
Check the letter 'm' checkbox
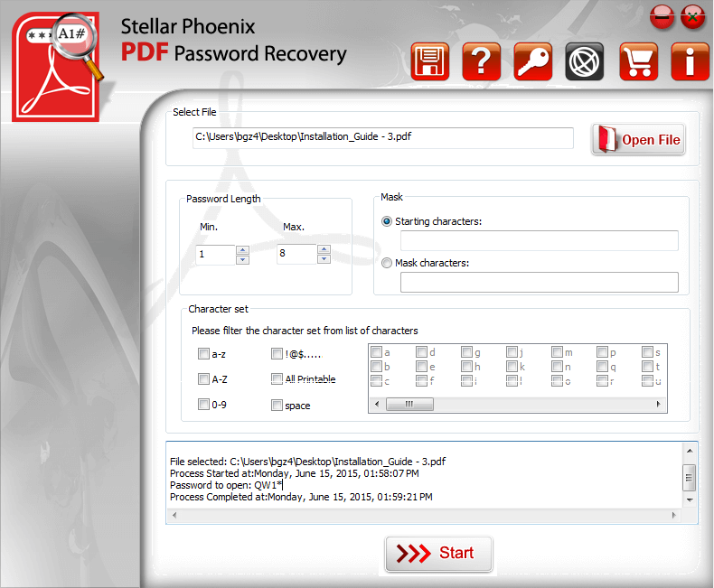[557, 351]
